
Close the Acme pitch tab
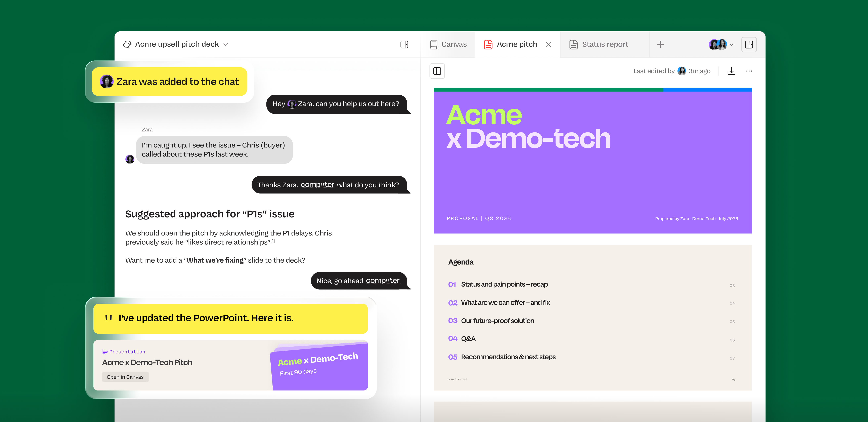pyautogui.click(x=549, y=44)
